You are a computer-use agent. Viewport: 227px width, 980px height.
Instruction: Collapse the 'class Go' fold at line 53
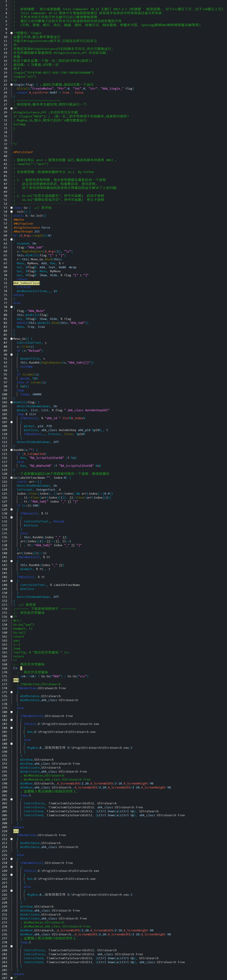pyautogui.click(x=11, y=208)
